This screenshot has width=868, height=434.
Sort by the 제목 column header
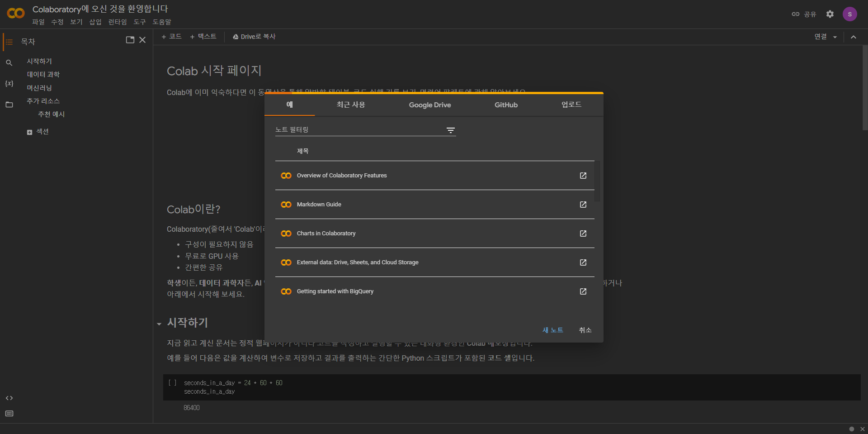click(303, 151)
